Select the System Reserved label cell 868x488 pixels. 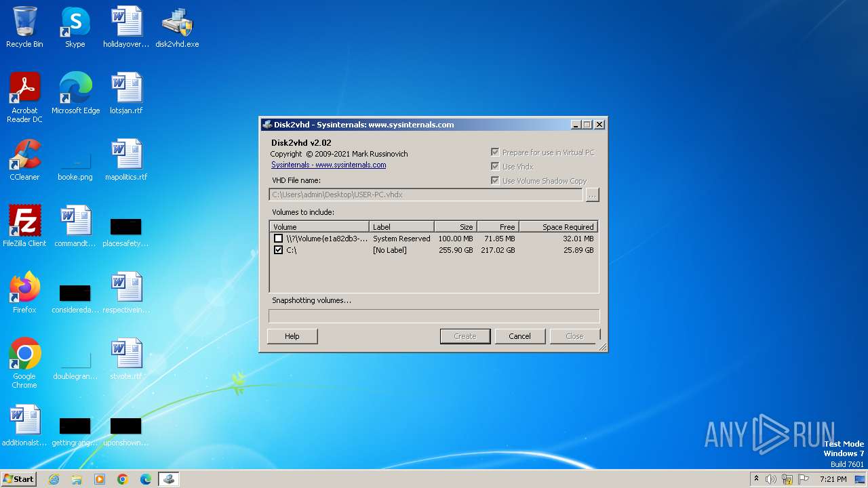pyautogui.click(x=401, y=239)
